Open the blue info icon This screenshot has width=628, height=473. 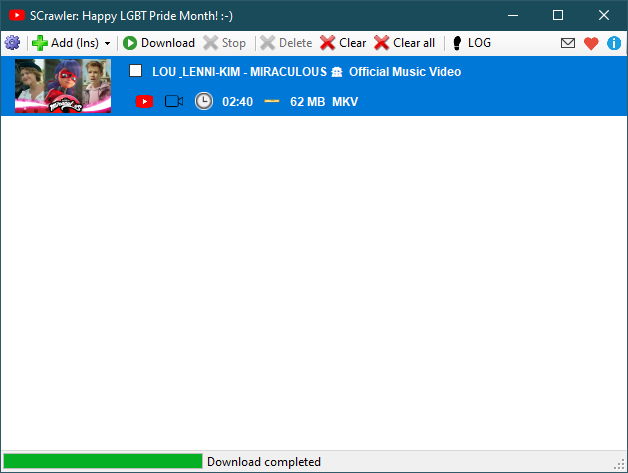614,43
